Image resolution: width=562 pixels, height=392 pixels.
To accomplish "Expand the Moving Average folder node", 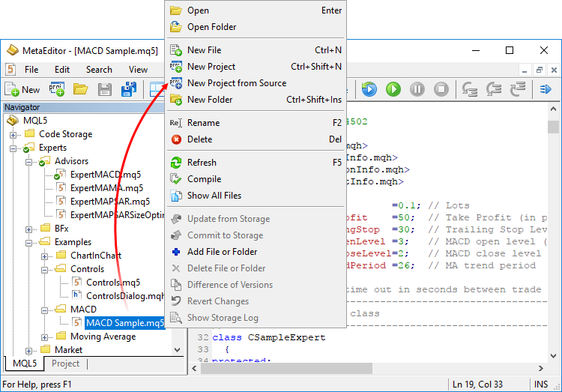I will (45, 337).
